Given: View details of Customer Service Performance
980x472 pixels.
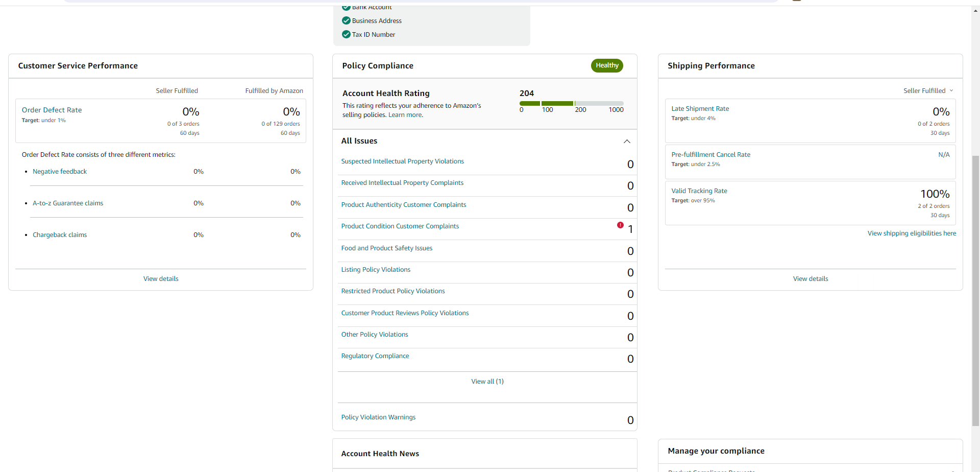Looking at the screenshot, I should [x=161, y=279].
